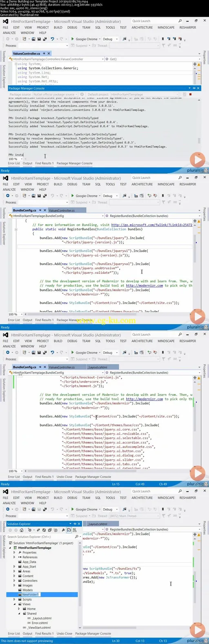
Task: Collapse the Views folder in Solution Explorer
Action: [x=15, y=604]
